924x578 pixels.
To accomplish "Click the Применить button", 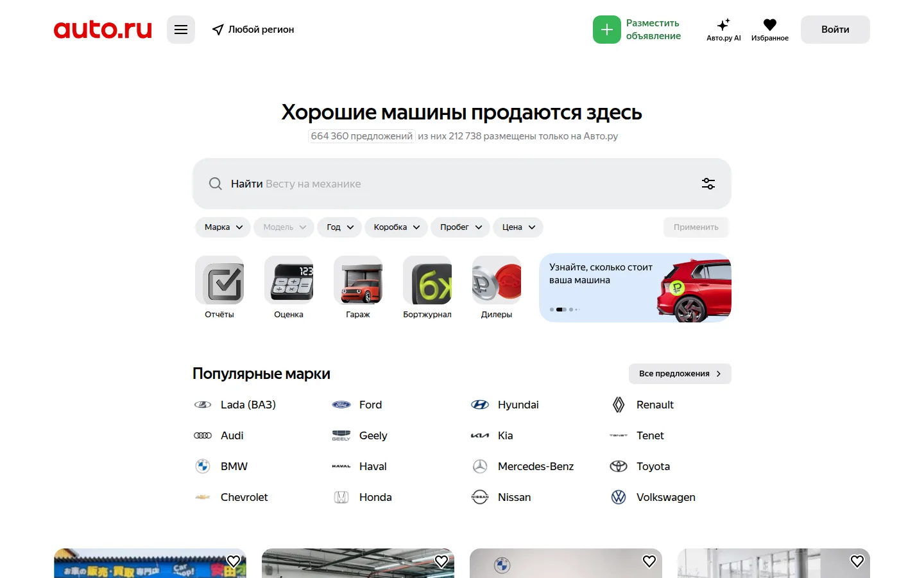I will click(696, 227).
